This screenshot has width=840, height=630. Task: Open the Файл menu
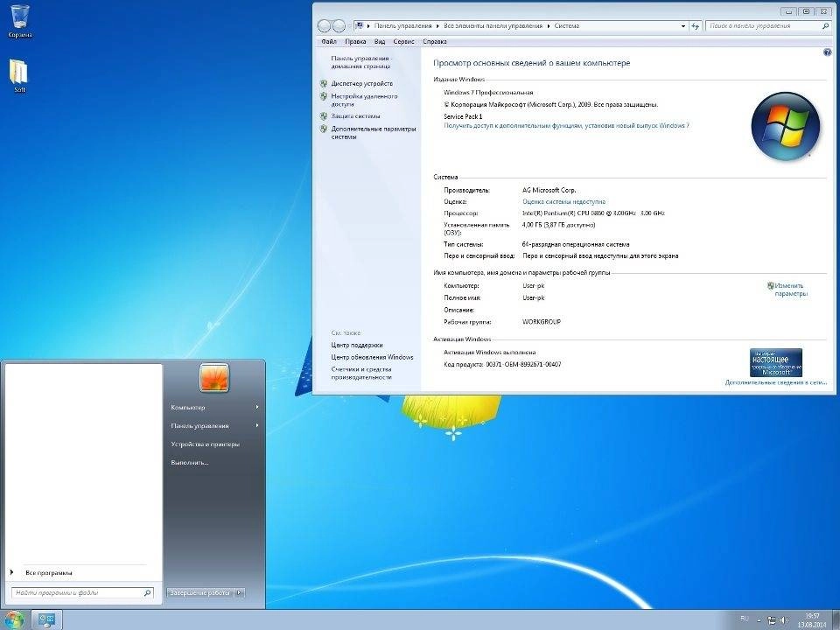(329, 41)
